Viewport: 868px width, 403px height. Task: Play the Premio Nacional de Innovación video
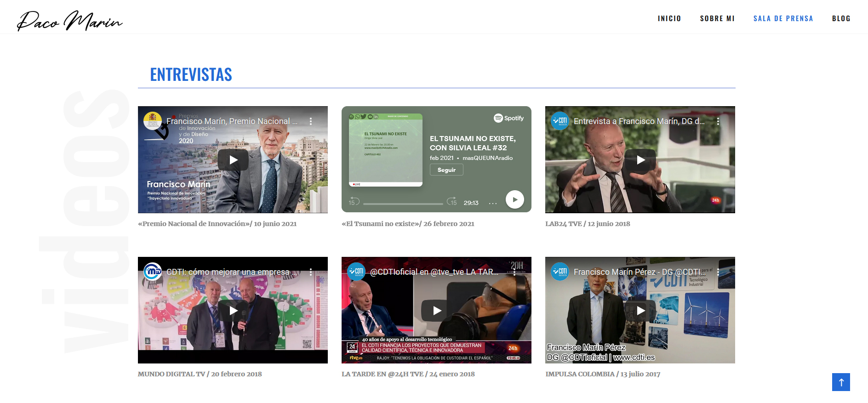click(233, 160)
